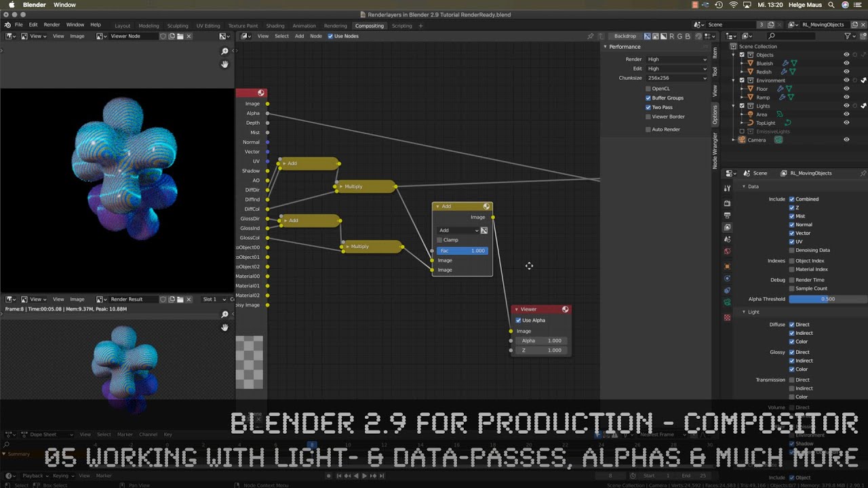Click the Wi-Fi icon in macOS menu bar
This screenshot has width=868, height=488.
(733, 5)
